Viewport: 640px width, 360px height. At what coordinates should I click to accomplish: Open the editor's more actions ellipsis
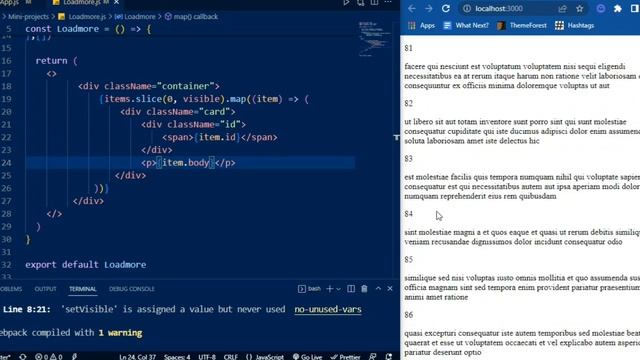[x=388, y=2]
